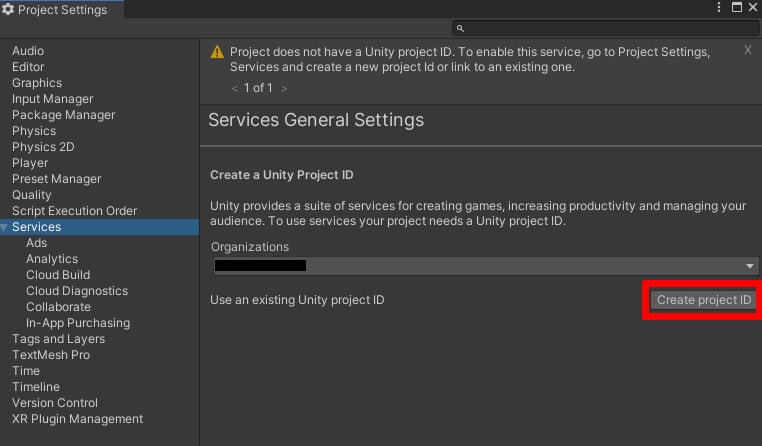The image size is (762, 446).
Task: Expand the Organizations dropdown
Action: click(x=485, y=266)
